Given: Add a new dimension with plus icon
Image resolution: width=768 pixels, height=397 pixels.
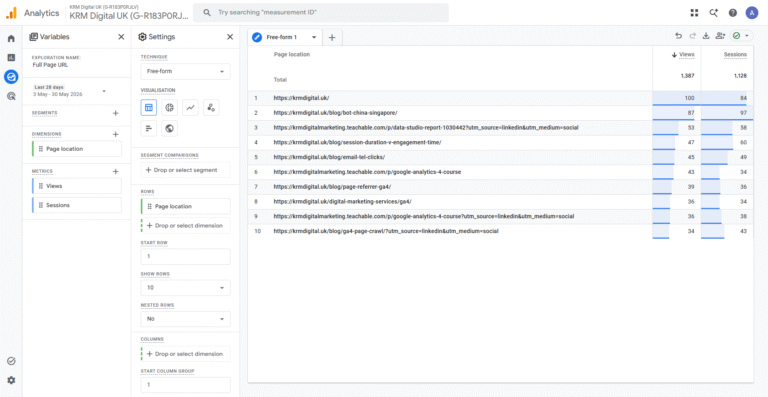Looking at the screenshot, I should [116, 134].
